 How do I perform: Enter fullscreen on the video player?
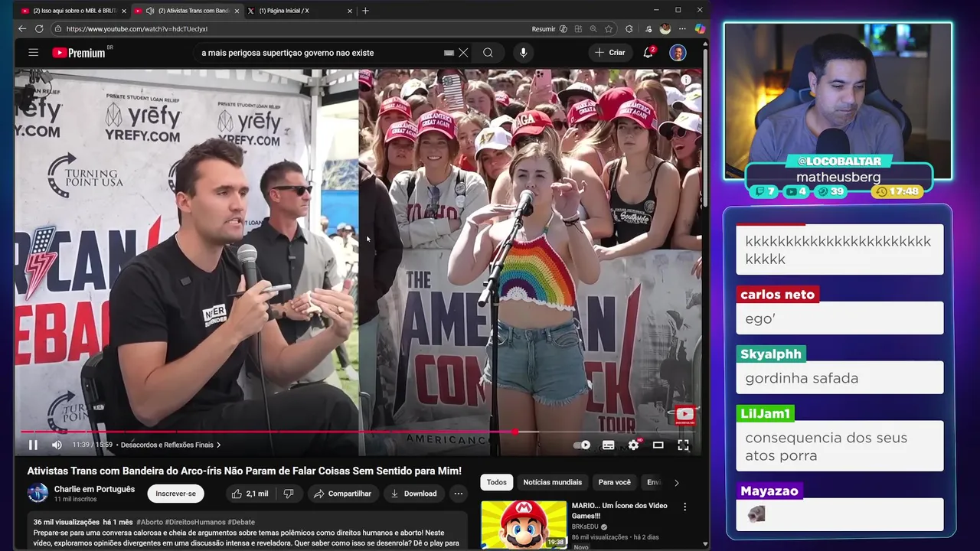pos(683,445)
